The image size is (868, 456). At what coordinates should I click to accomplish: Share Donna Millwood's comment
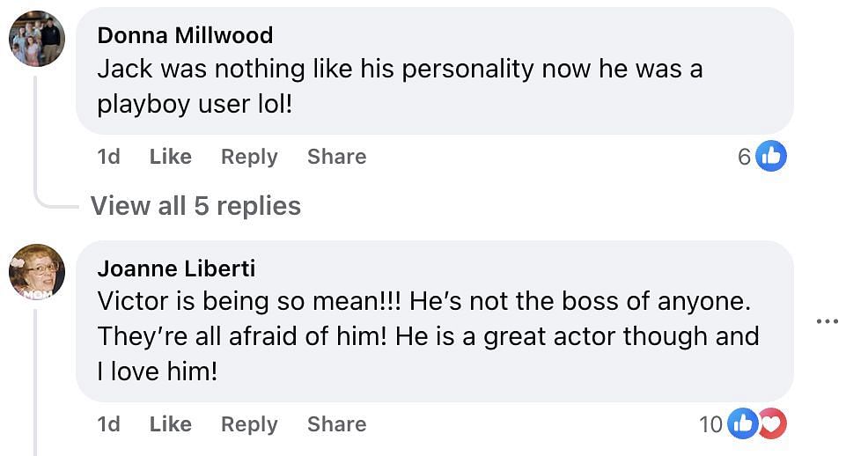pyautogui.click(x=336, y=157)
